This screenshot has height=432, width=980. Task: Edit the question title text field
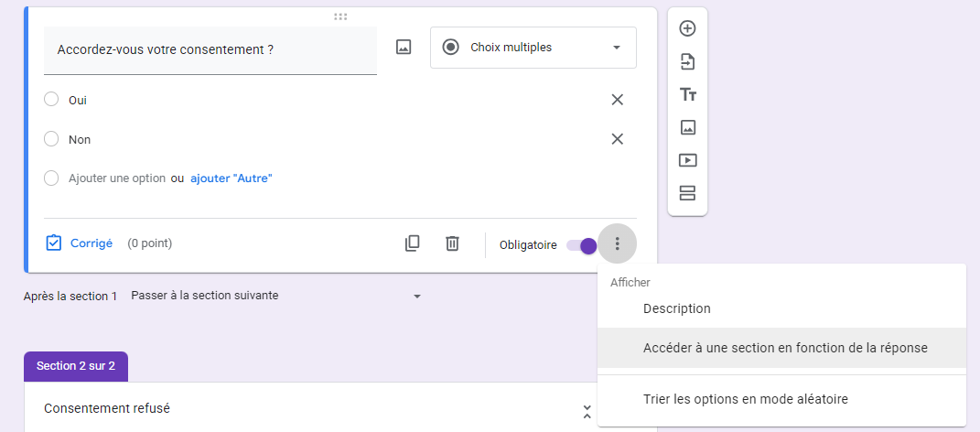[x=210, y=50]
